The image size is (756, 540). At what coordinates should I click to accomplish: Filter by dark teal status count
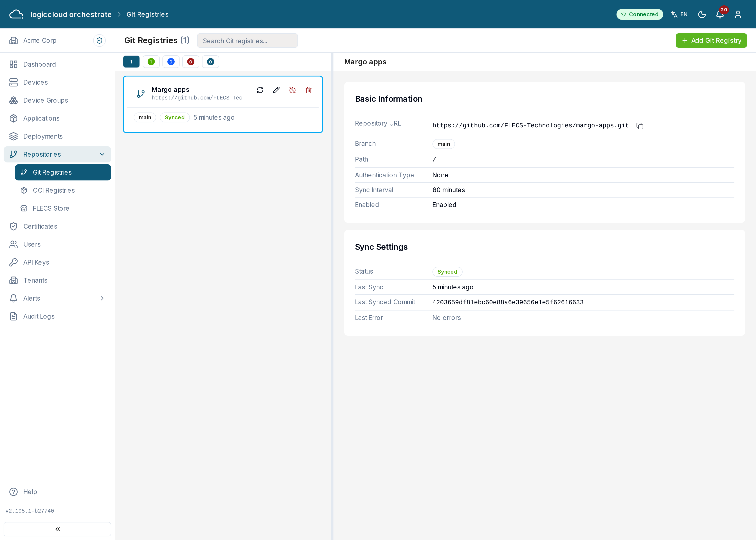coord(210,62)
